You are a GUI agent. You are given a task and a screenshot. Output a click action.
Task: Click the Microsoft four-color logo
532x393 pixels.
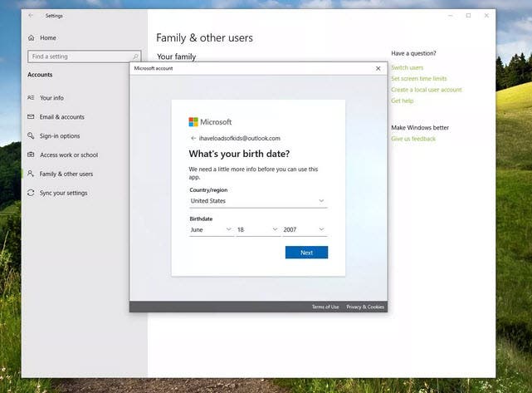tap(193, 122)
